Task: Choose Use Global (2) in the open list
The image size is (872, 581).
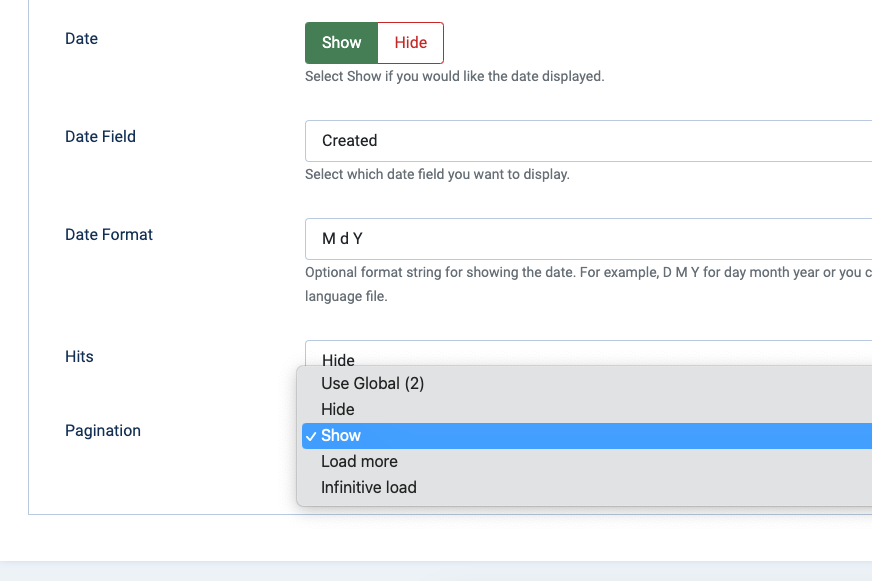Action: coord(373,383)
